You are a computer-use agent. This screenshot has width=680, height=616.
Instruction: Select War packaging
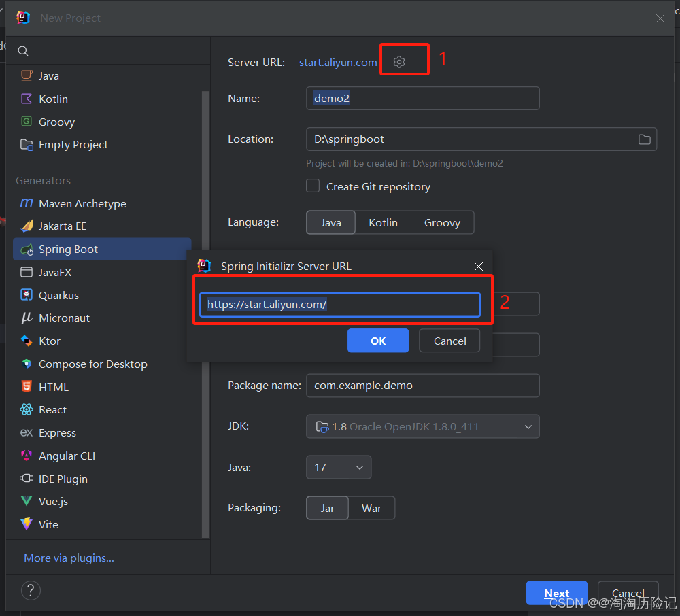tap(372, 508)
